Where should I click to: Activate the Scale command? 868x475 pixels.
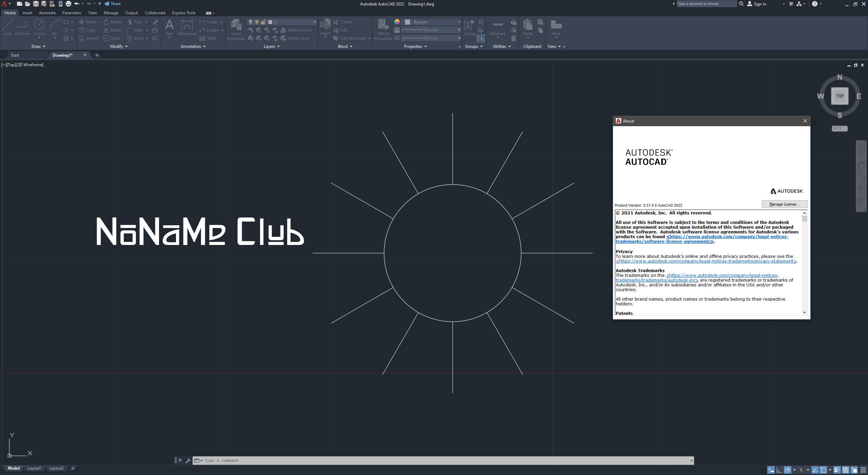coord(112,38)
